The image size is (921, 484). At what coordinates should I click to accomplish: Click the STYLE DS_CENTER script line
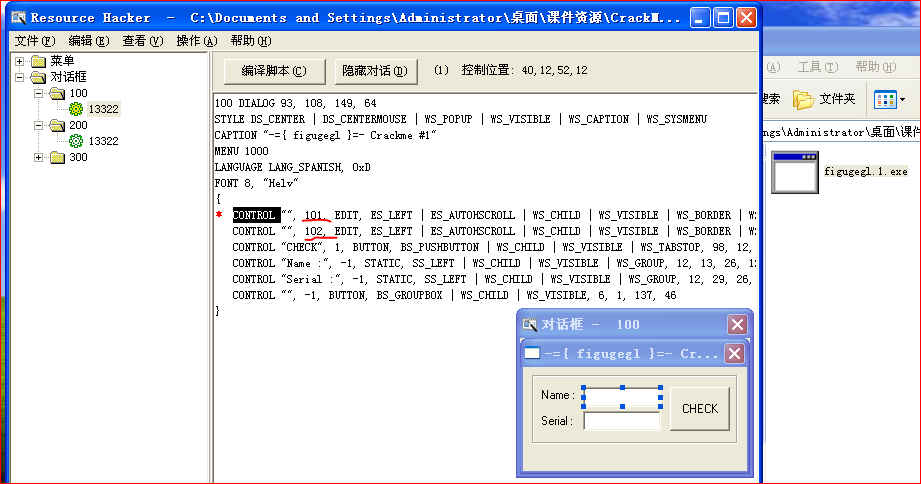coord(460,119)
